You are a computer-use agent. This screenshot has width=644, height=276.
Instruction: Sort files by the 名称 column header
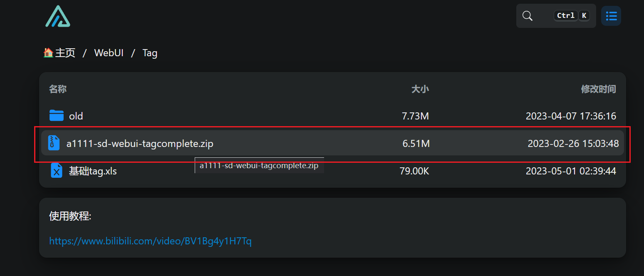pos(58,89)
